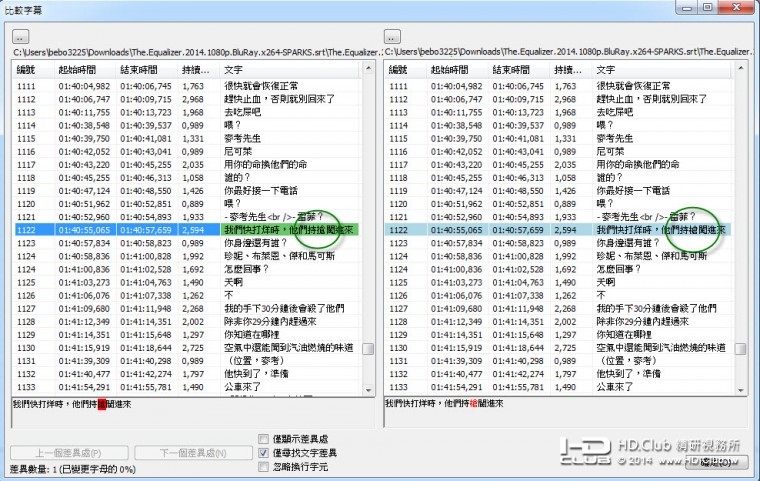Select left row 1130 '空氣中還能聞到汽油燃燒的味道'
Viewport: 760px width, 481px height.
187,348
